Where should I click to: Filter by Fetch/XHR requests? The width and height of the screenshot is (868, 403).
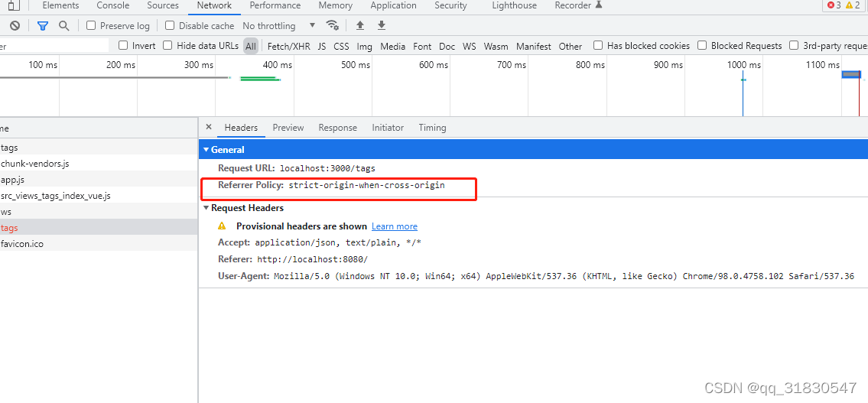click(x=289, y=46)
